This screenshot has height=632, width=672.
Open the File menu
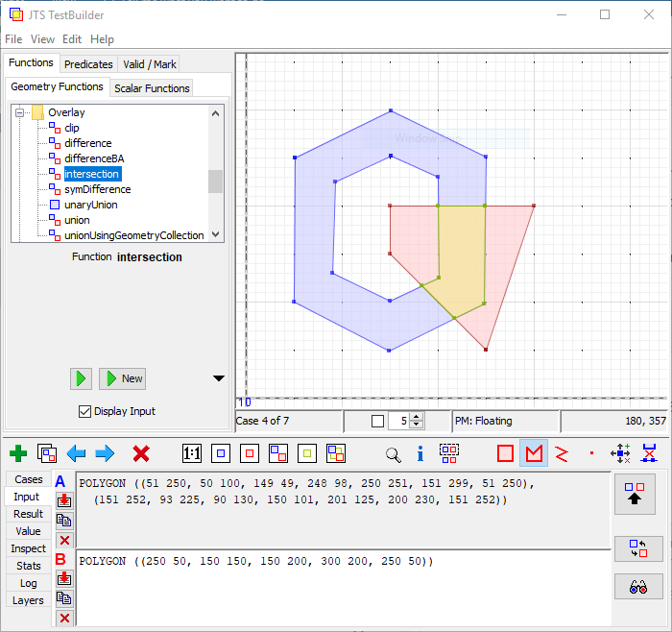click(x=13, y=39)
